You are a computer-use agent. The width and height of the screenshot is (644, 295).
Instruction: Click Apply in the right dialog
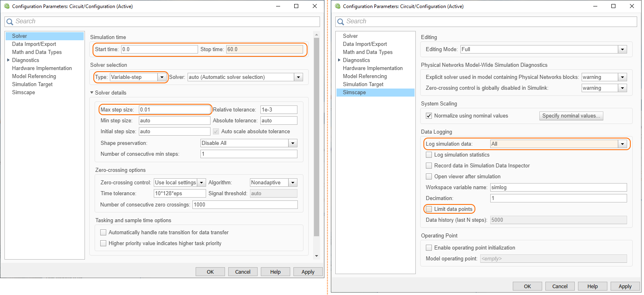[x=625, y=286]
